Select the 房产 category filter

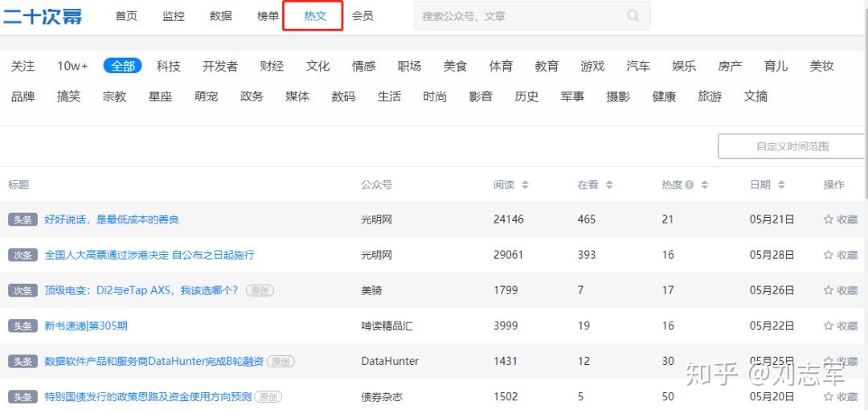click(730, 66)
